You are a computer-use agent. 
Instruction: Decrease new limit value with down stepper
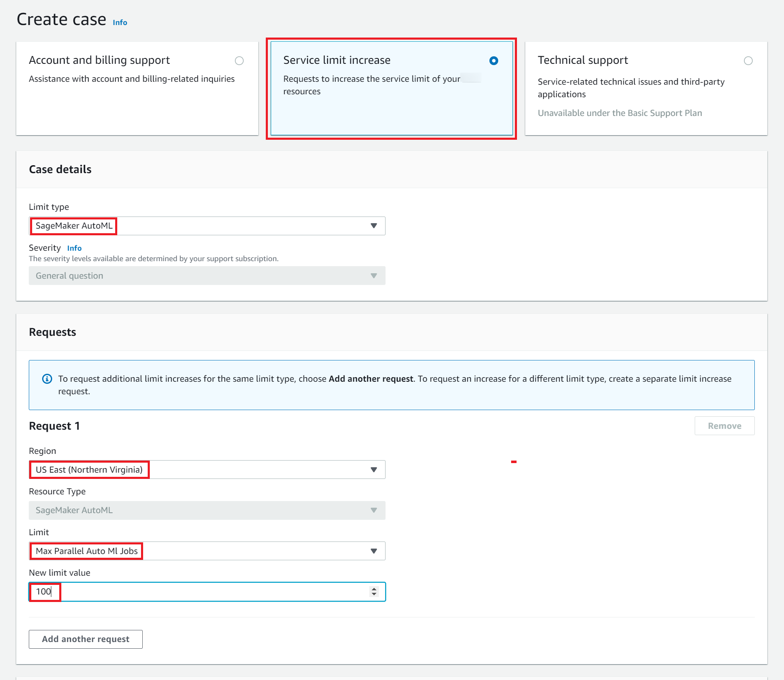[374, 594]
